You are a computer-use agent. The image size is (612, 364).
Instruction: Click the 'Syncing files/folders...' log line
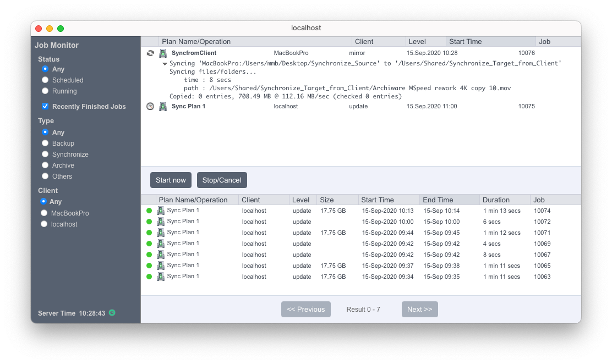pos(213,72)
